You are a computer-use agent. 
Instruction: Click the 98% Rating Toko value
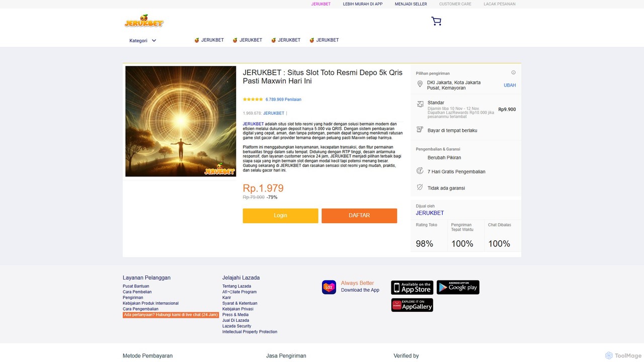coord(424,244)
